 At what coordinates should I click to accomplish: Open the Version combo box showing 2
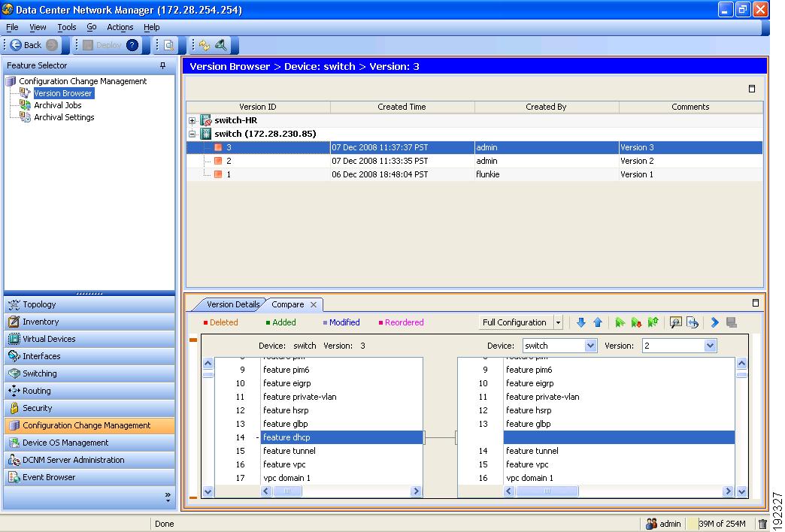(x=710, y=346)
